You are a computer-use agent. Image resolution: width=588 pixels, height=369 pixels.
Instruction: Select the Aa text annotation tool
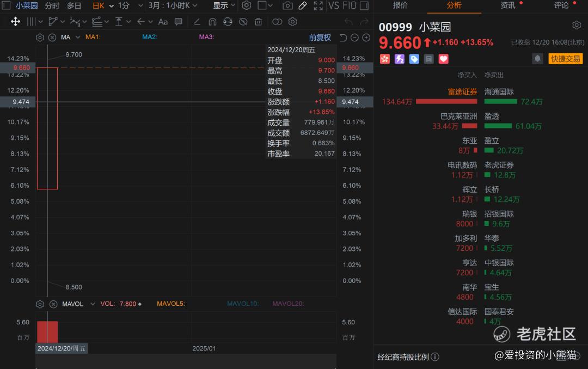pos(163,22)
